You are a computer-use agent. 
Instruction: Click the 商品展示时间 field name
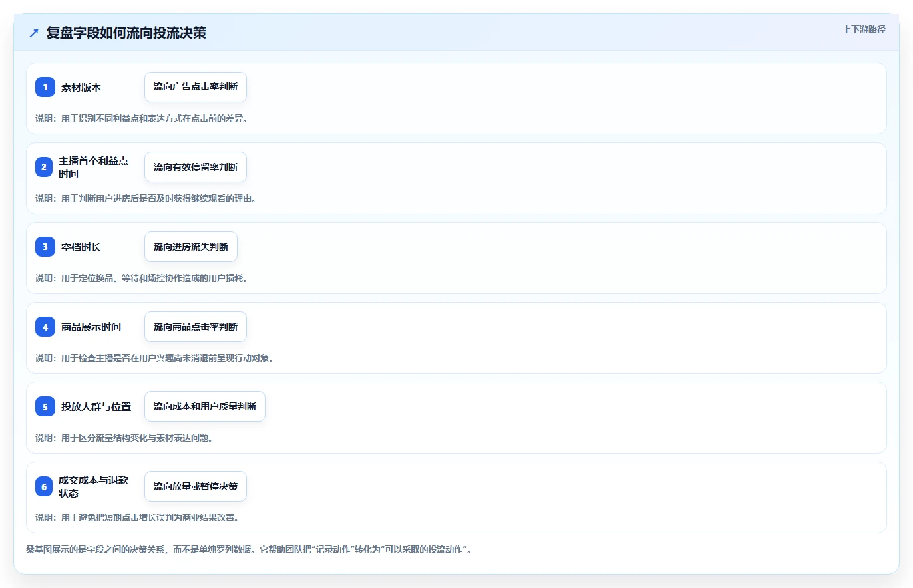coord(91,327)
